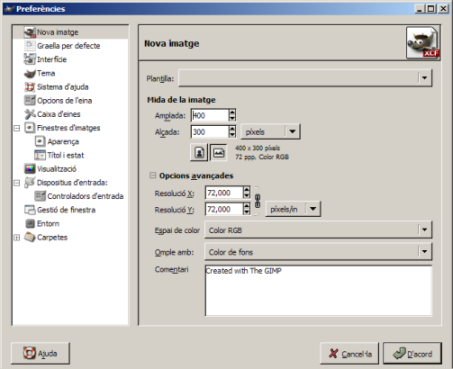Click the Interfície icon in tree
Image resolution: width=453 pixels, height=369 pixels.
(x=30, y=59)
